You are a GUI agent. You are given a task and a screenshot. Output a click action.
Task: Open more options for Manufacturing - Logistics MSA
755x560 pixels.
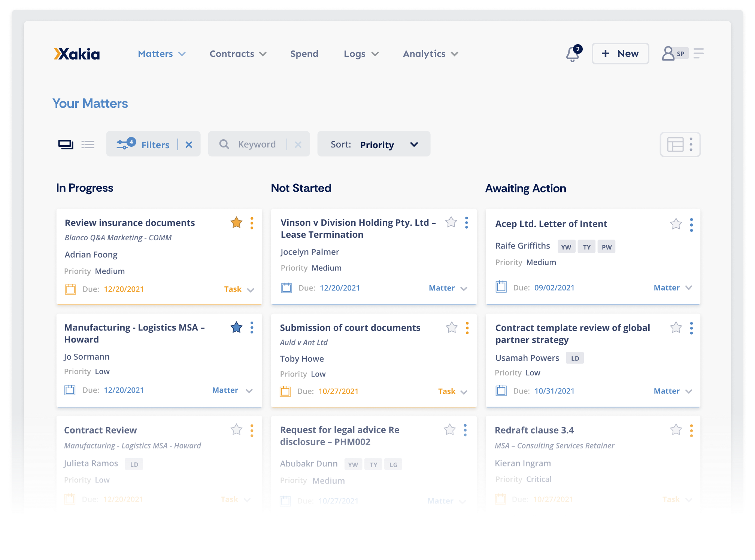(x=252, y=328)
